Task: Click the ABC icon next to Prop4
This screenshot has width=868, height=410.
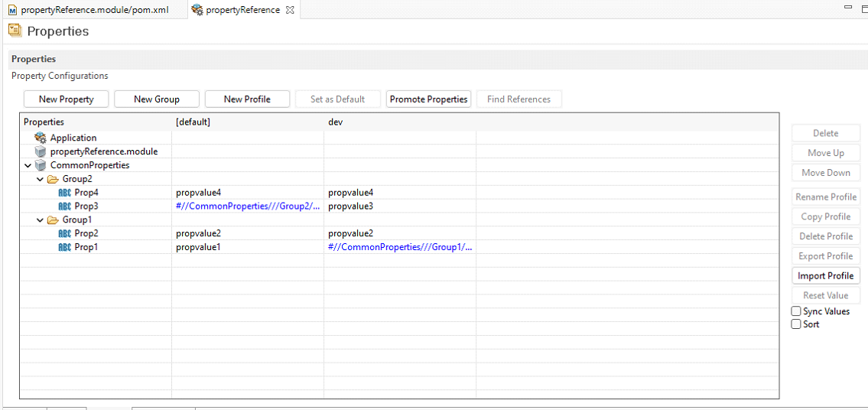Action: click(x=64, y=193)
